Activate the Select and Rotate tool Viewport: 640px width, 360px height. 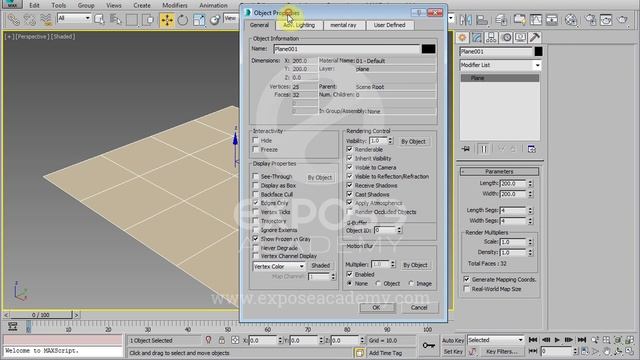click(182, 20)
